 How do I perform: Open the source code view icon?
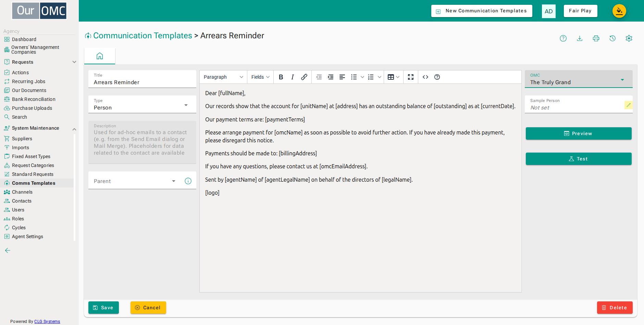[x=425, y=77]
